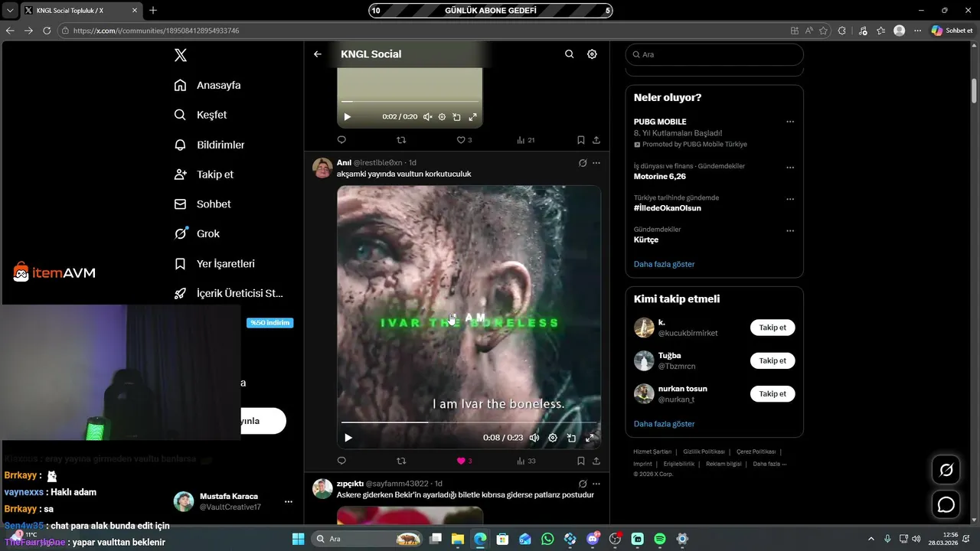Open Hizmet Şartları link
Viewport: 980px width, 551px height.
pos(652,452)
